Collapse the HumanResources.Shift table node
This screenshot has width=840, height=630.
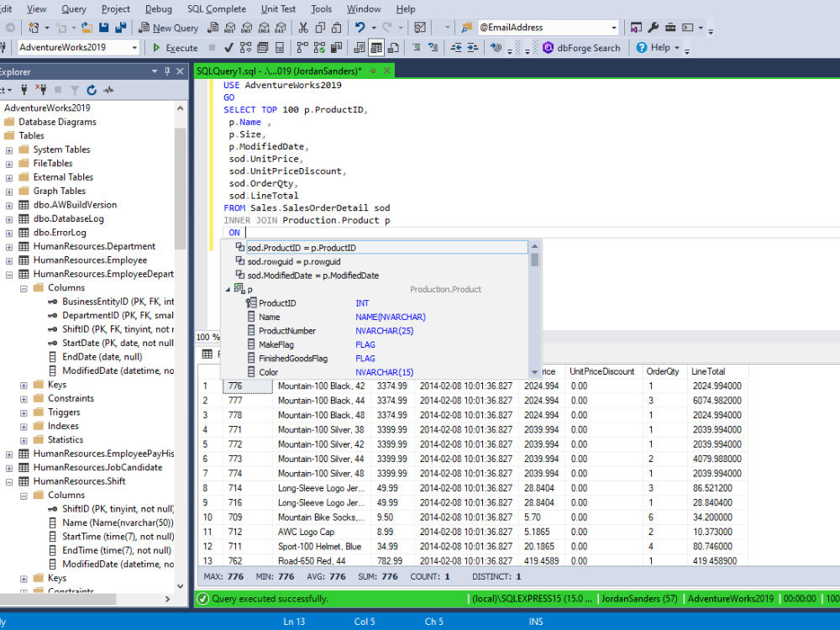pyautogui.click(x=9, y=482)
